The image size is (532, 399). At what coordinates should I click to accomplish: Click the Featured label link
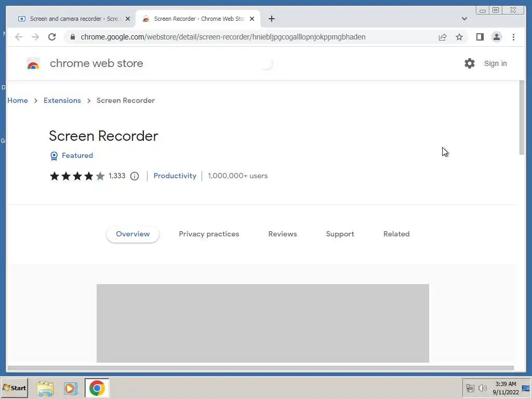(77, 155)
